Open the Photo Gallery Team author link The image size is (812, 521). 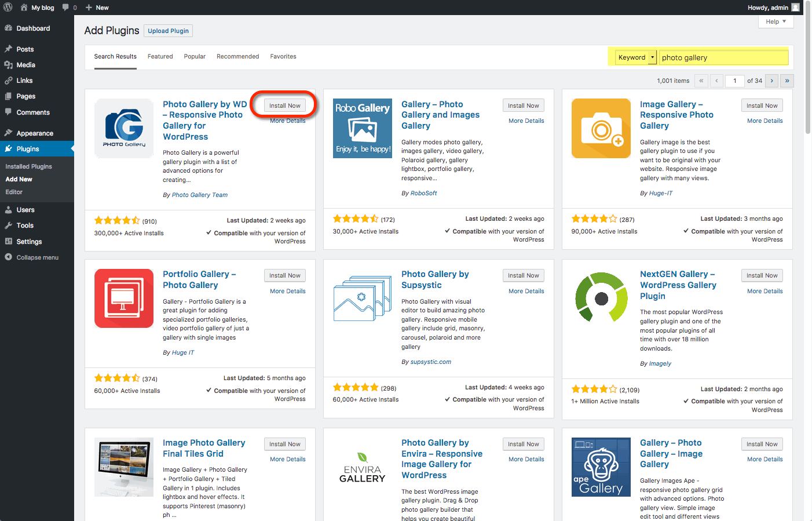(200, 195)
